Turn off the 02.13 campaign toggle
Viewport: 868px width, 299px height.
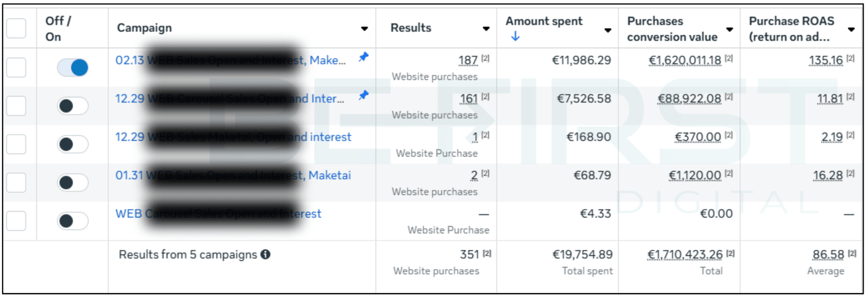pyautogui.click(x=73, y=67)
